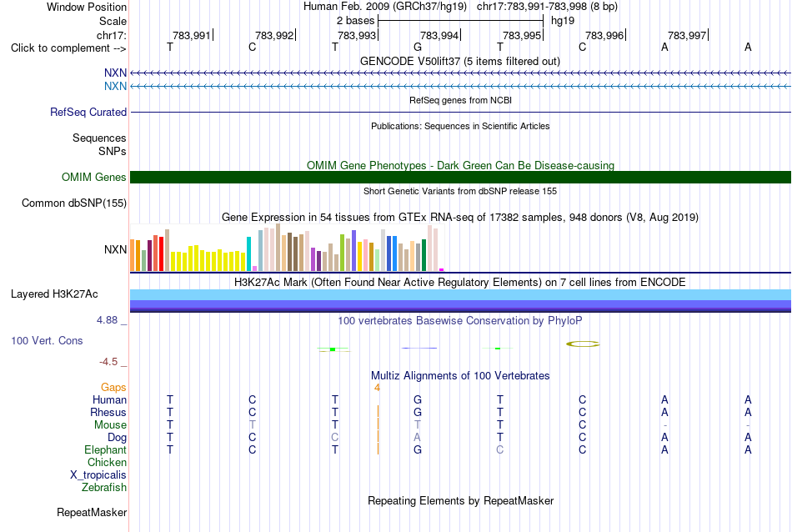The image size is (792, 532).
Task: Select the Chicken species row label
Action: tap(107, 462)
